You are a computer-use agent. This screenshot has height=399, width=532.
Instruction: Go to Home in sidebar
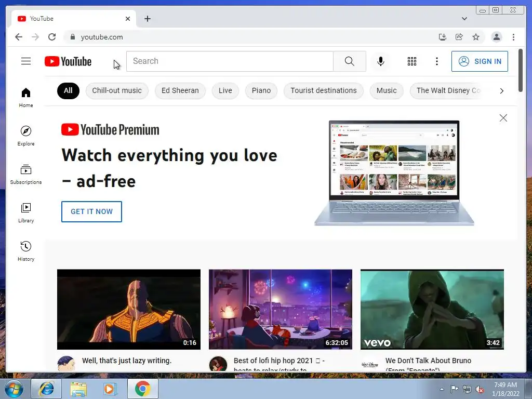click(26, 98)
